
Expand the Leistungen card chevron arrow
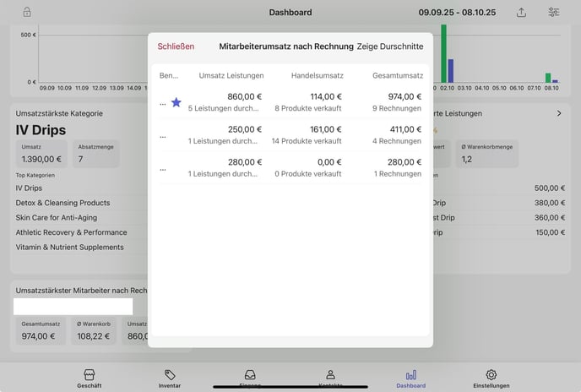(x=559, y=113)
